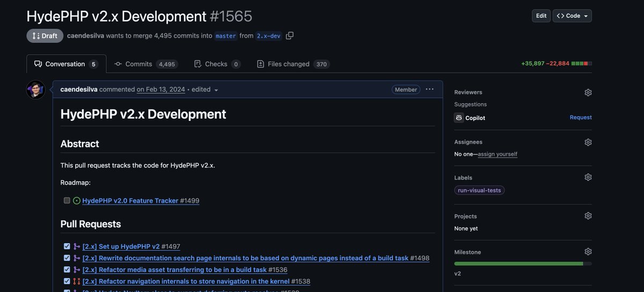Toggle Refactor navigation internals checkbox
This screenshot has width=644, height=292.
[67, 281]
